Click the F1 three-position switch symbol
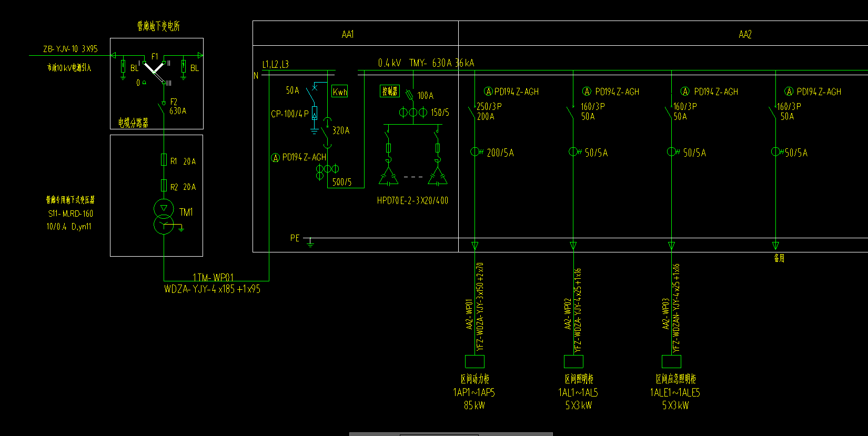Viewport: 868px width, 436px height. [155, 71]
